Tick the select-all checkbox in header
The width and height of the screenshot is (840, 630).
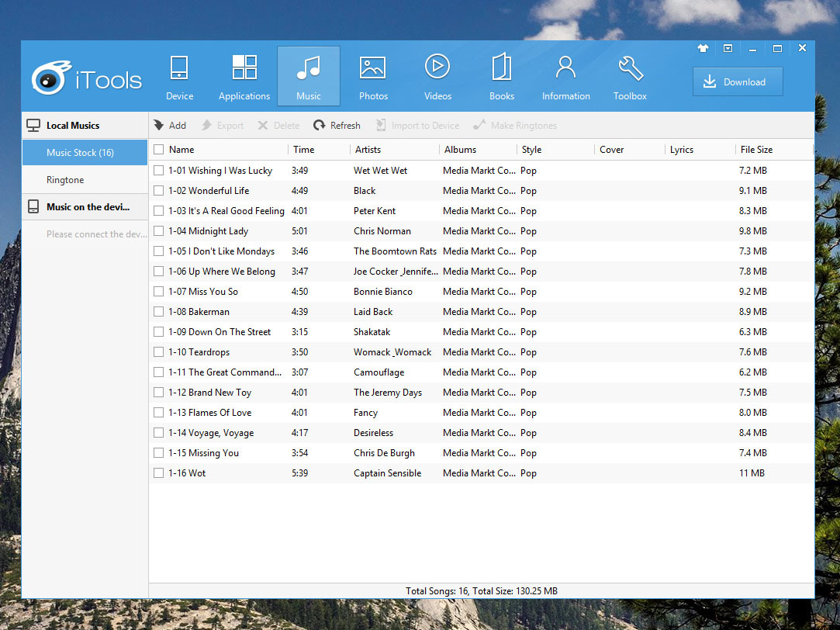pos(159,150)
